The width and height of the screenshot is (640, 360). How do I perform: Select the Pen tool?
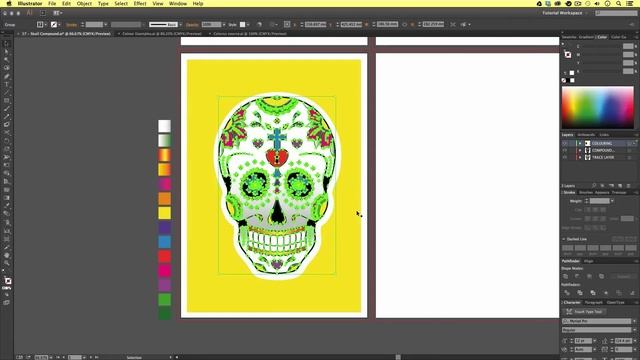(x=7, y=76)
